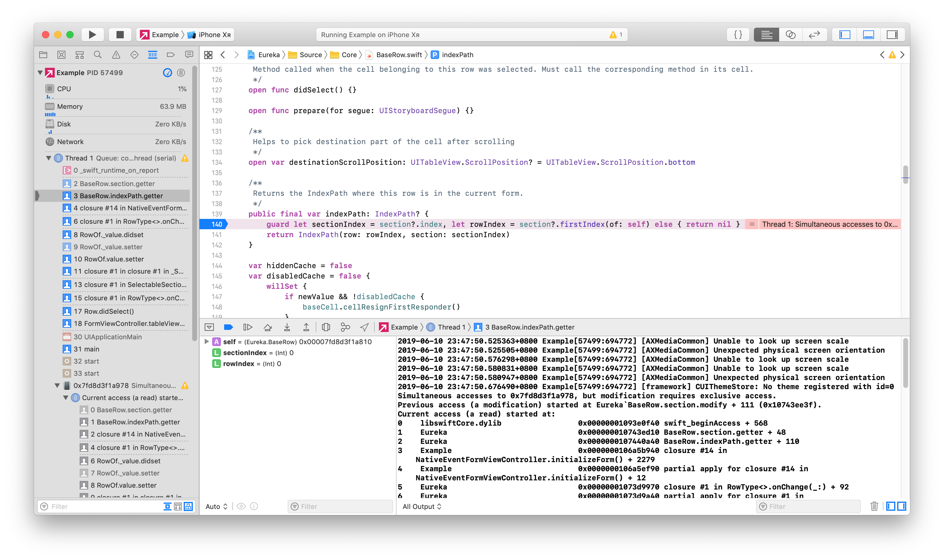This screenshot has width=944, height=560.
Task: Run the Example scheme with the play button
Action: click(92, 34)
